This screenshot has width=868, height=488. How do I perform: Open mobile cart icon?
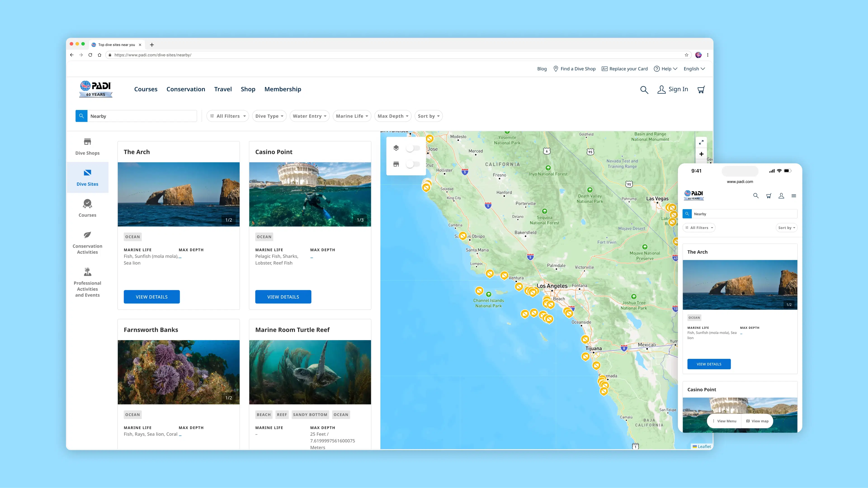(x=769, y=196)
